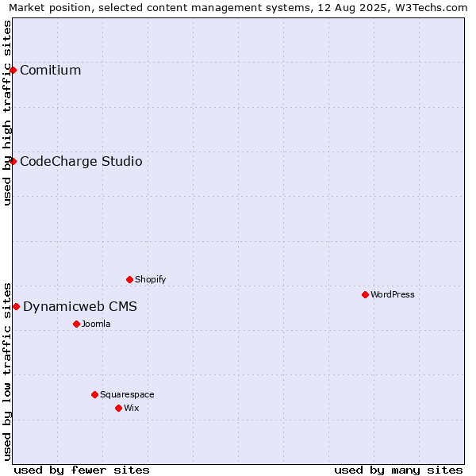Click the 'CodeCharge Studio' label
The height and width of the screenshot is (476, 476).
(x=81, y=161)
